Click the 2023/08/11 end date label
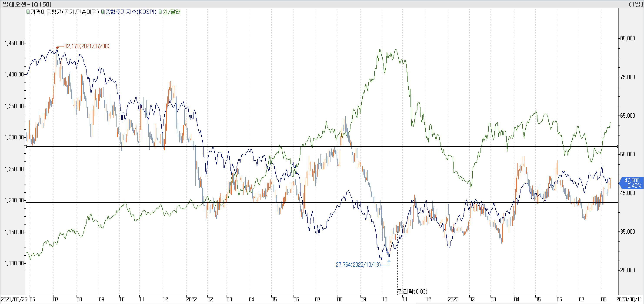The image size is (644, 304). pyautogui.click(x=629, y=299)
